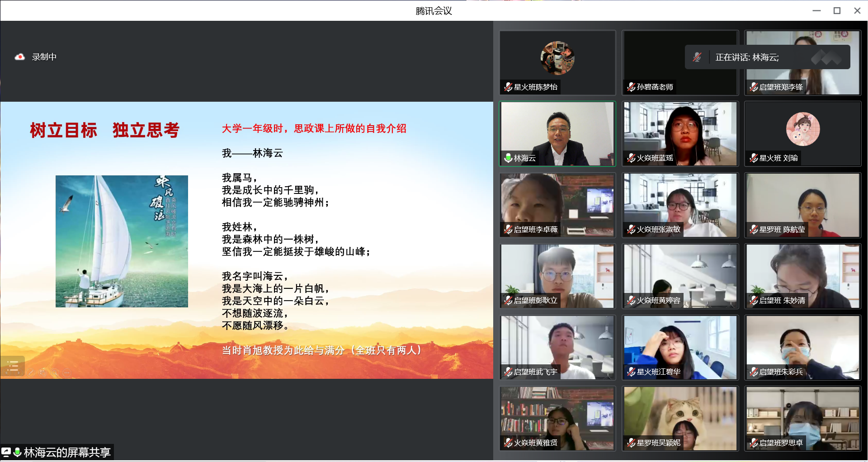This screenshot has width=868, height=462.
Task: Select 林海云's video tile
Action: tap(557, 133)
